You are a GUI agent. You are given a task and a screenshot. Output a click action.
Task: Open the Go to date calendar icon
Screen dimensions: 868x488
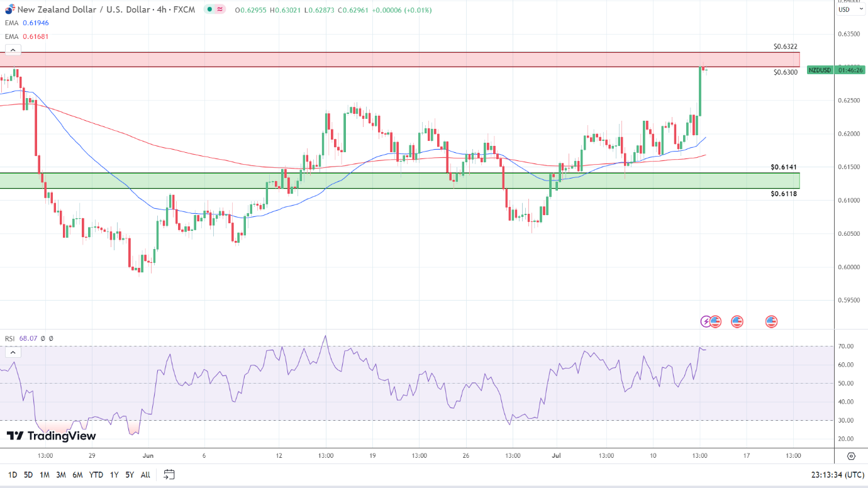pos(169,474)
